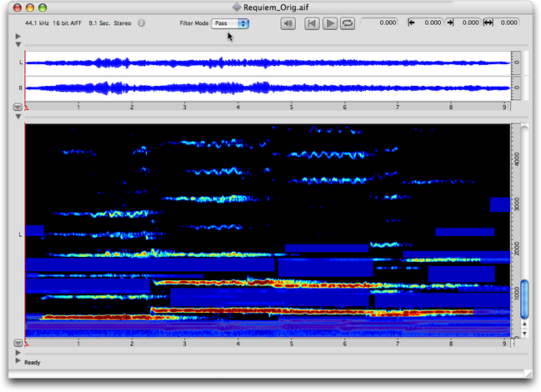Click the file info icon
541x392 pixels.
[142, 23]
